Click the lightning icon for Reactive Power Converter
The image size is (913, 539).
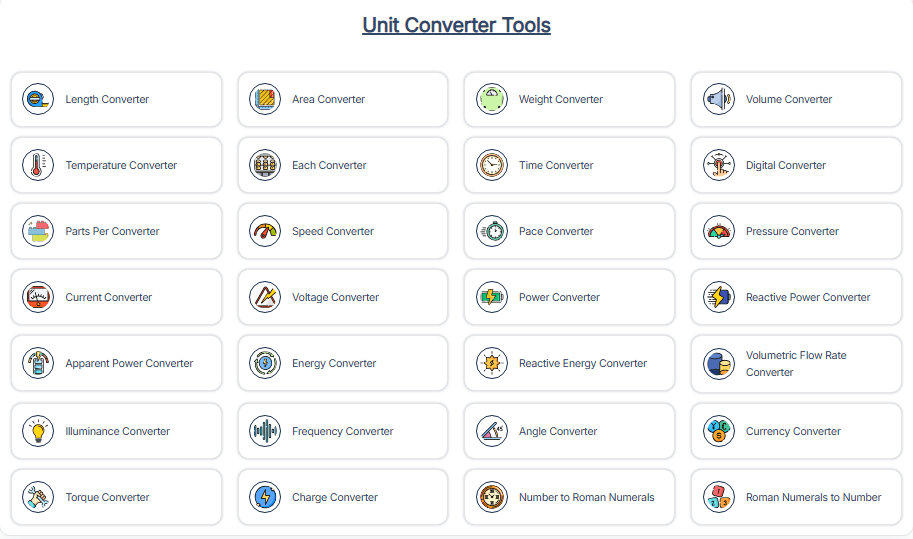point(719,297)
